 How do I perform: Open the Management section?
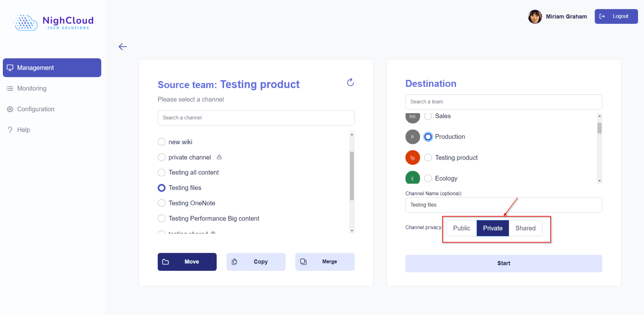pos(35,67)
